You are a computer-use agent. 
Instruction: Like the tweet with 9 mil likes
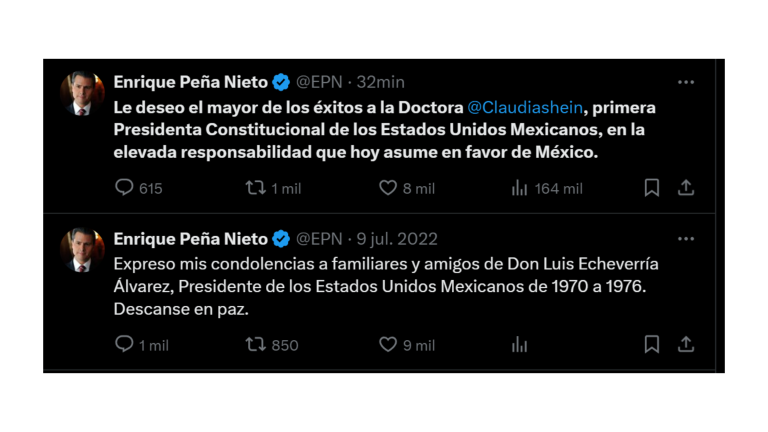click(x=388, y=344)
